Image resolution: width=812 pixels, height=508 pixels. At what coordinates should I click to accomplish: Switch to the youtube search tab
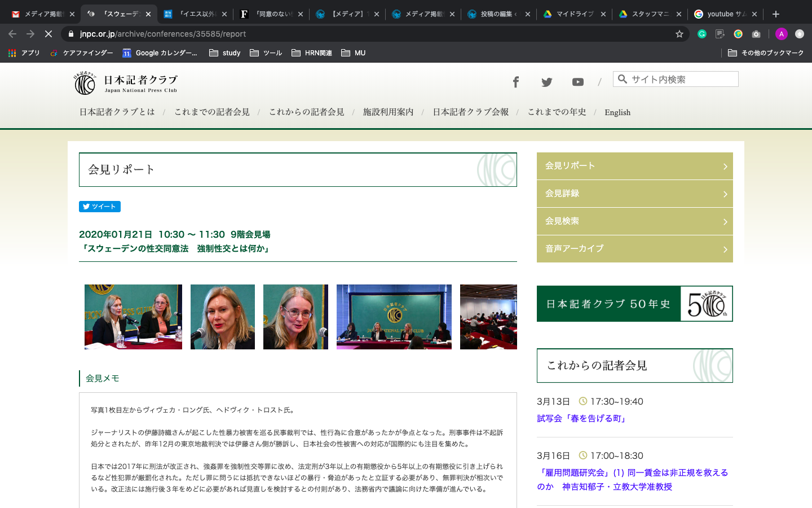pyautogui.click(x=725, y=14)
